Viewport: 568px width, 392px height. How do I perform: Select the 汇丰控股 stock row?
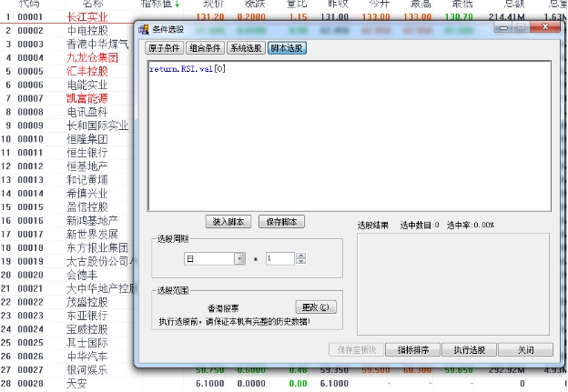pyautogui.click(x=86, y=70)
